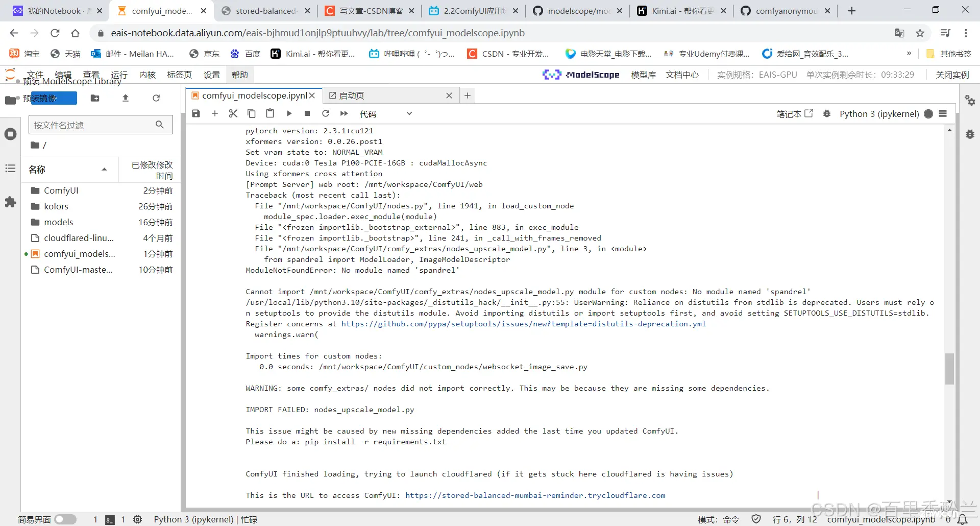The width and height of the screenshot is (980, 526).
Task: Paste the cell from the clipboard
Action: (270, 113)
